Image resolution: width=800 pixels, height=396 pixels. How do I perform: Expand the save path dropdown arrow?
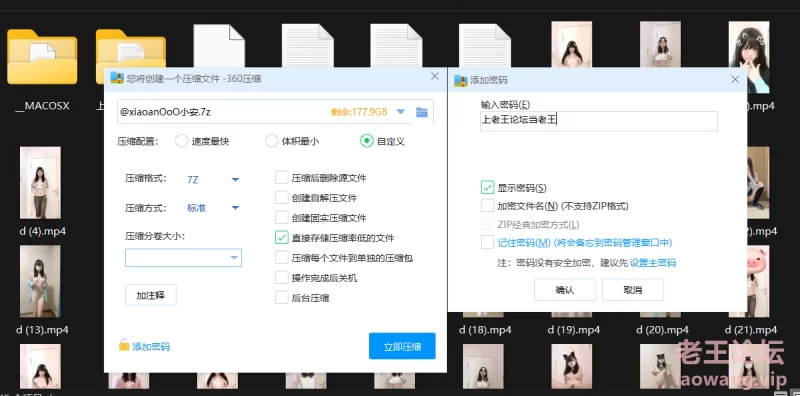tap(401, 112)
